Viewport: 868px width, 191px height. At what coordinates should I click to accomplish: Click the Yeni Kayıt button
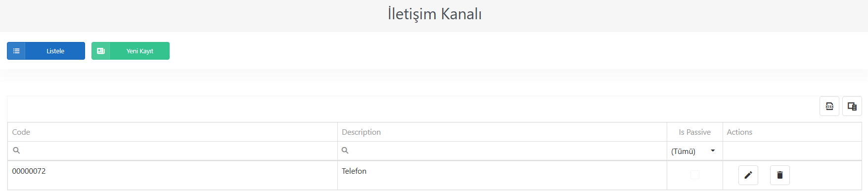131,51
